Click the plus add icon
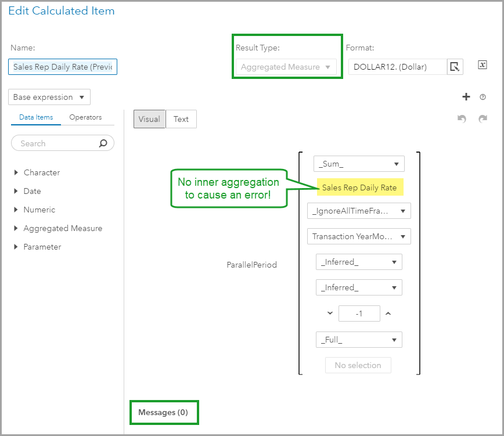Image resolution: width=504 pixels, height=436 pixels. click(466, 97)
